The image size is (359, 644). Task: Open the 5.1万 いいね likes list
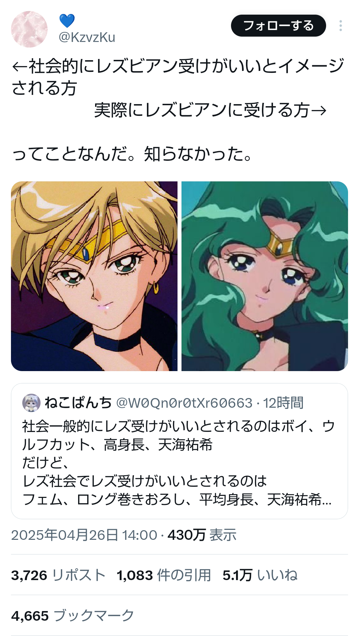coord(260,575)
